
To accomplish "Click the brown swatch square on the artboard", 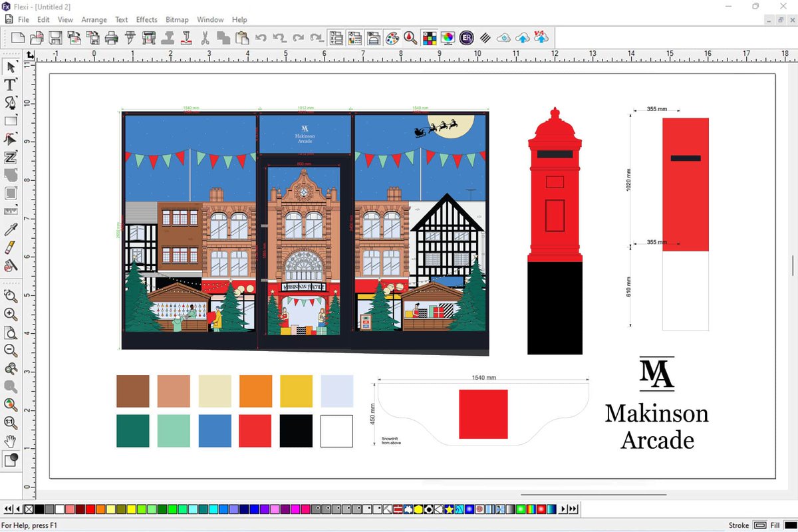I will 133,391.
